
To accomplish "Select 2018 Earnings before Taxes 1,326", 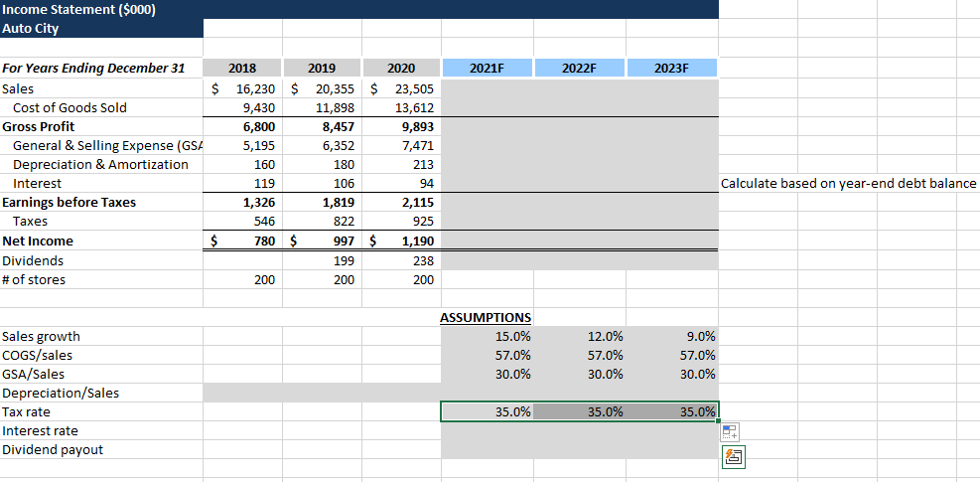I will [x=242, y=202].
